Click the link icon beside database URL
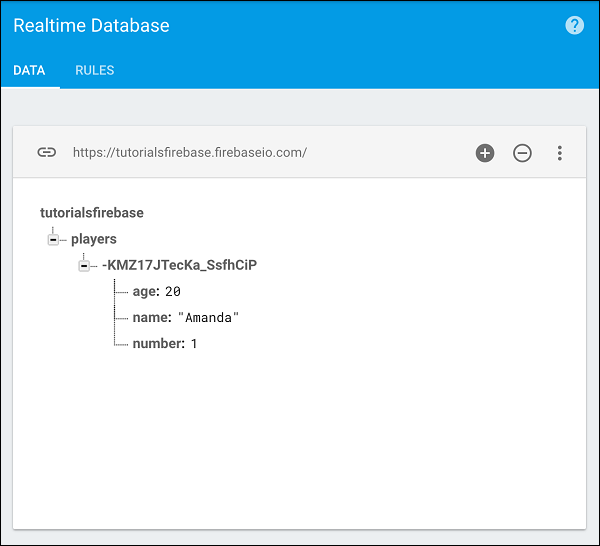 click(46, 153)
